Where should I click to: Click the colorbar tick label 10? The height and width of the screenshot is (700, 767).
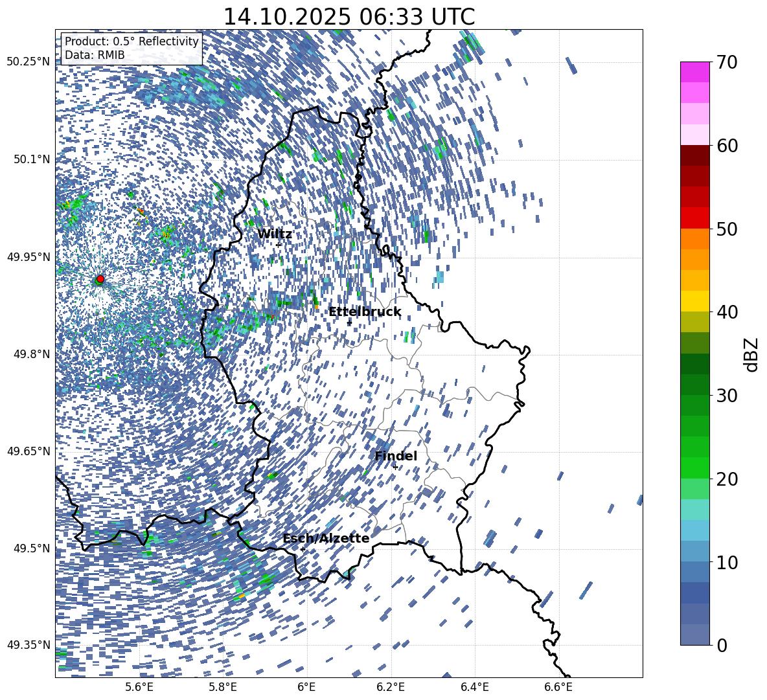[727, 562]
